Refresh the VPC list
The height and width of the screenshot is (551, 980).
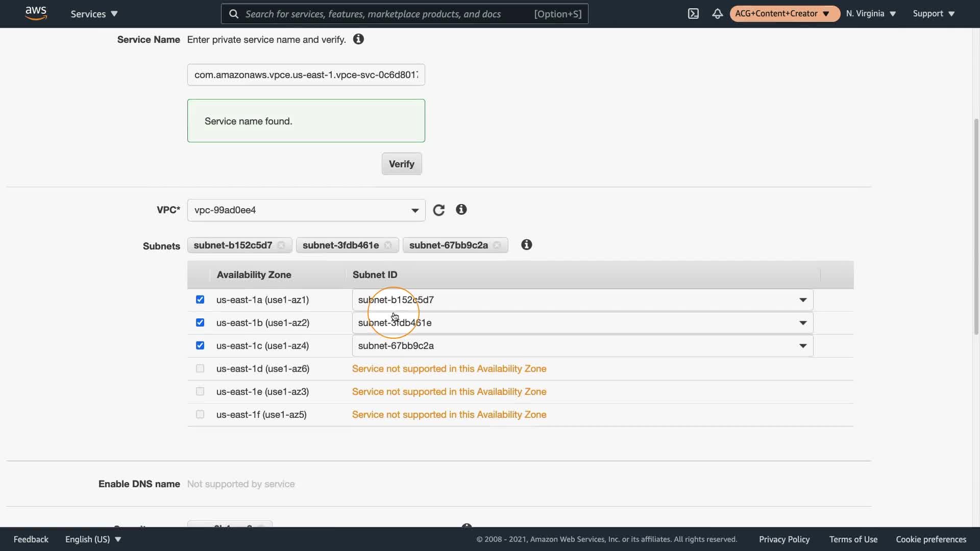438,210
